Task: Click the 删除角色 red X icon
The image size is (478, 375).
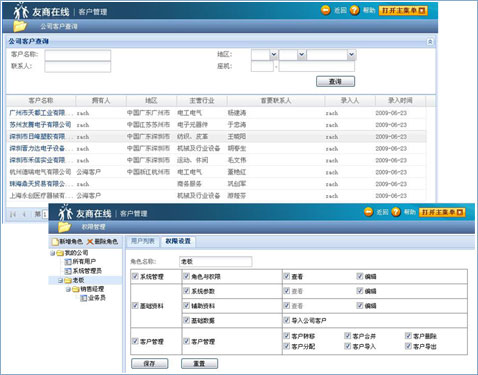Action: tap(90, 241)
